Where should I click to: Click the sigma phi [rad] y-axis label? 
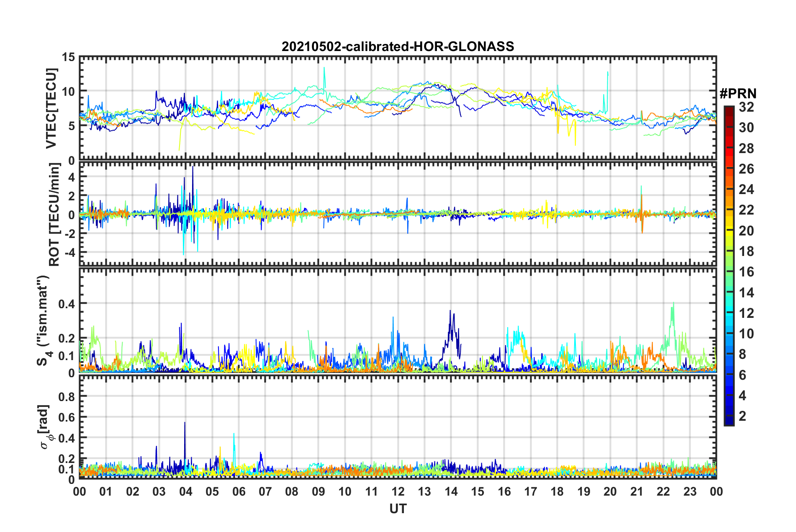(x=45, y=427)
